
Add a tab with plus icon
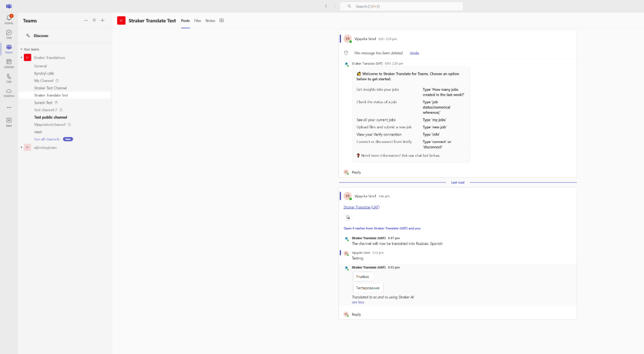(221, 21)
